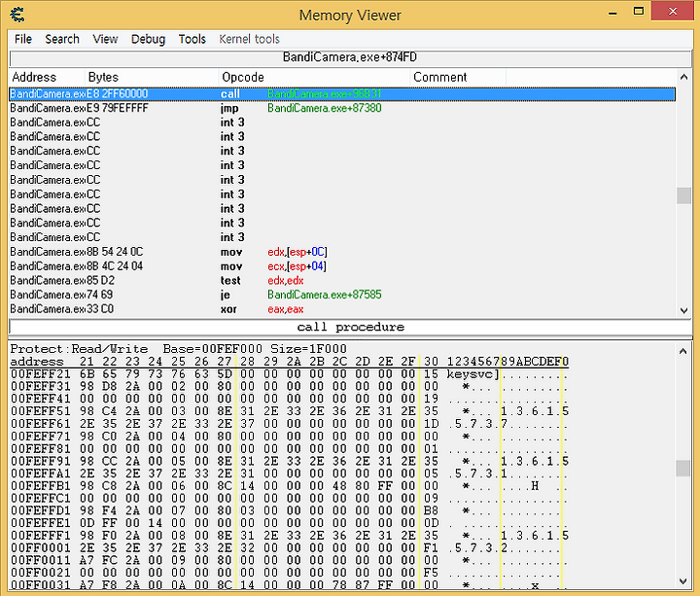The height and width of the screenshot is (596, 700).
Task: Click the Protect:Read/Write info line
Action: pyautogui.click(x=179, y=349)
